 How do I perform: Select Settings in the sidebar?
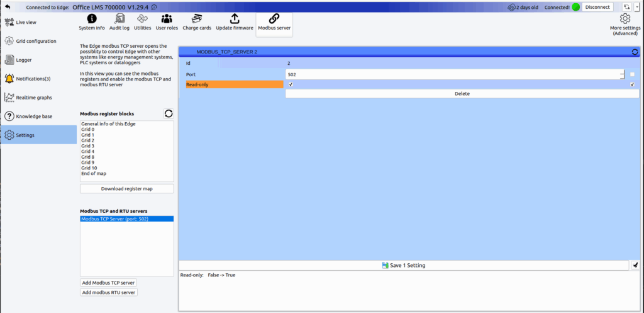38,135
